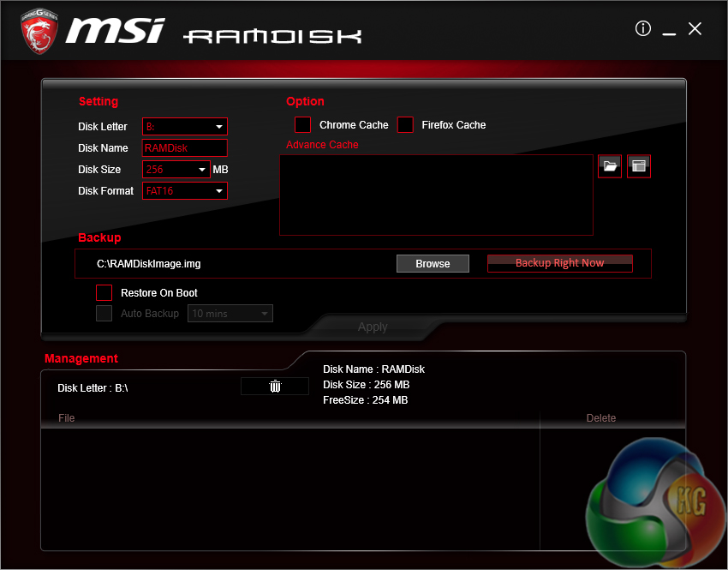Open folder icon next to Advance Cache
This screenshot has width=728, height=570.
[610, 166]
